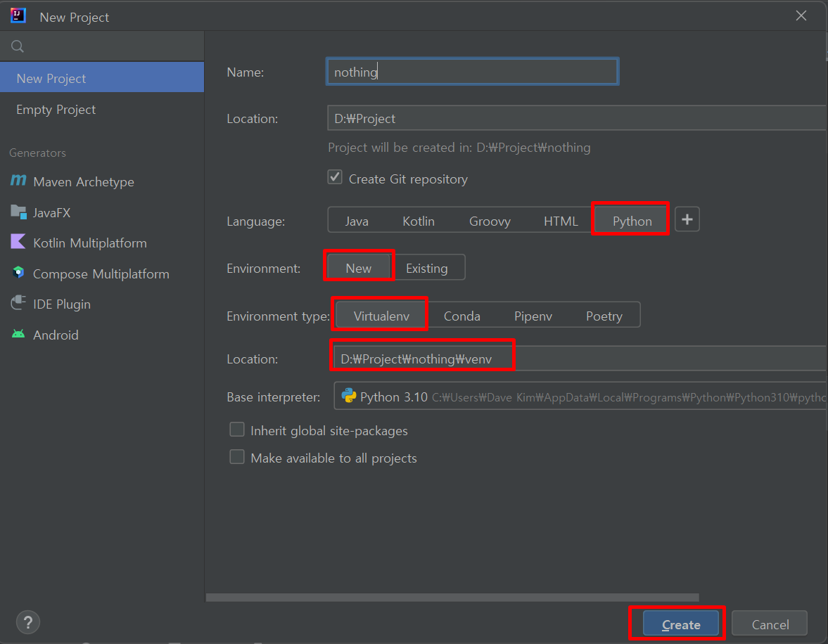Viewport: 828px width, 644px height.
Task: Click the Kotlin Multiplatform icon
Action: pos(18,243)
